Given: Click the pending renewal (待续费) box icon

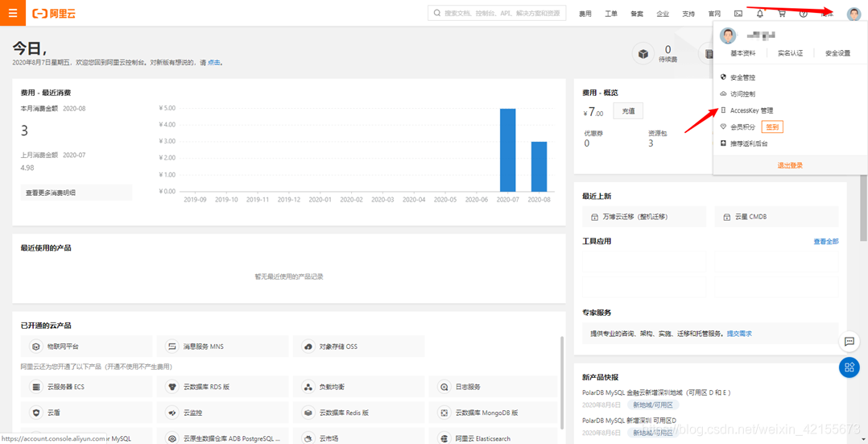Looking at the screenshot, I should tap(643, 54).
